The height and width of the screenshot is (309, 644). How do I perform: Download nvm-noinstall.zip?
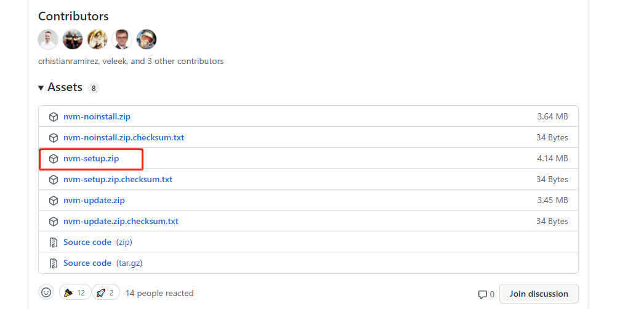pyautogui.click(x=97, y=116)
